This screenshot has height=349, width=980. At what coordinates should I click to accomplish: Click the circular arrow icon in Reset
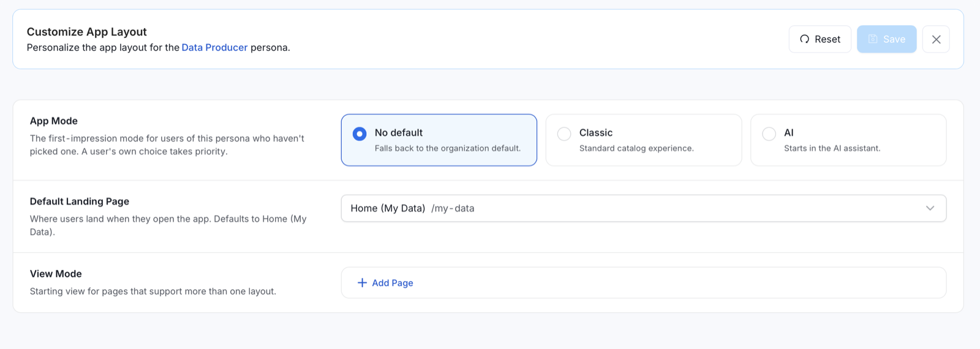click(804, 39)
